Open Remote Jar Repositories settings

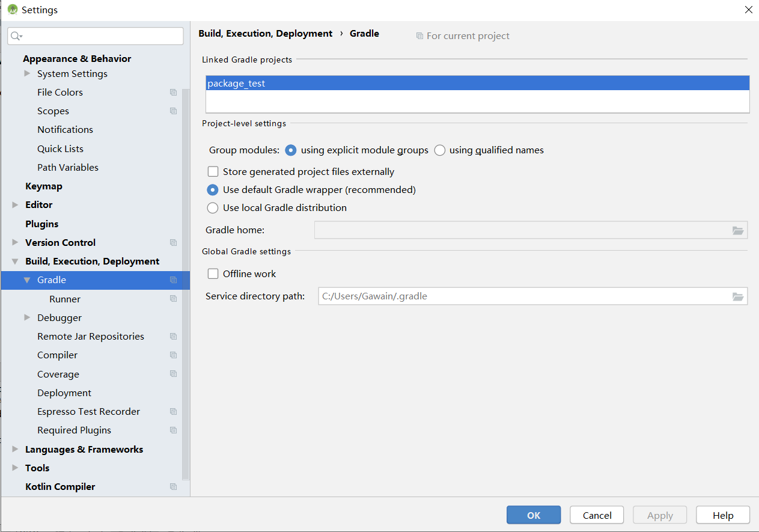(x=91, y=337)
